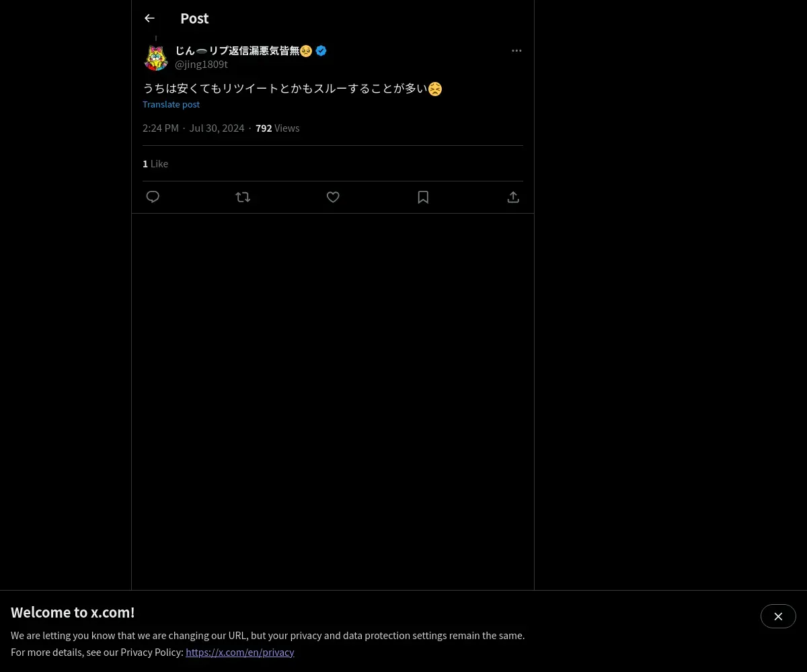This screenshot has height=672, width=807.
Task: Click the blue verified badge
Action: click(x=321, y=50)
